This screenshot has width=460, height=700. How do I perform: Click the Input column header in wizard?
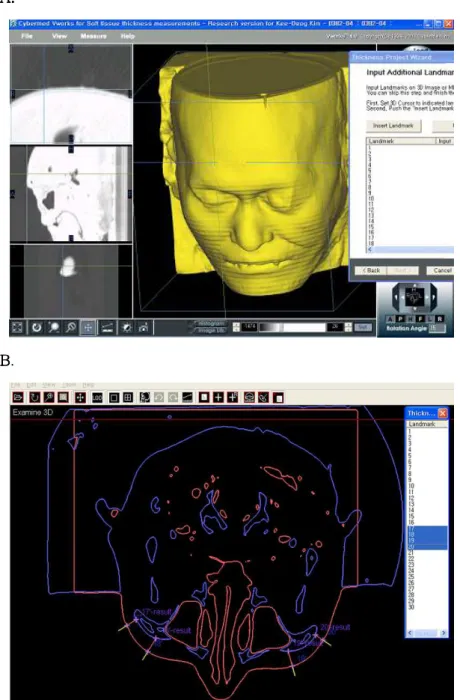click(445, 141)
